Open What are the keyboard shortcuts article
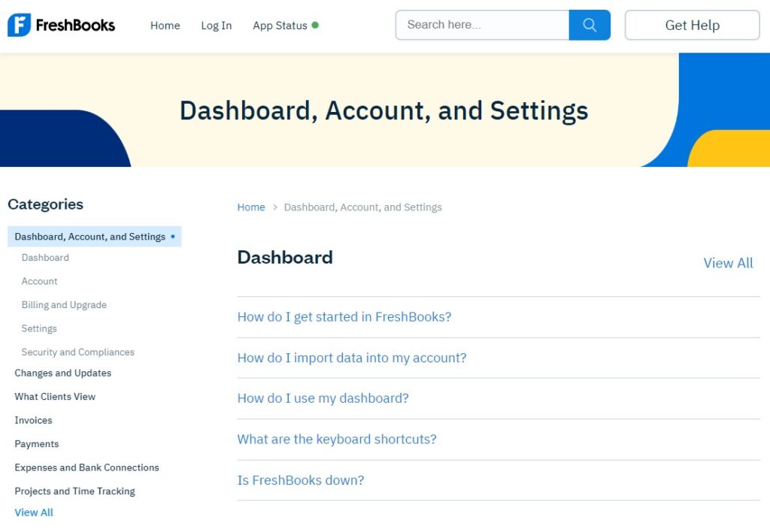 tap(336, 440)
